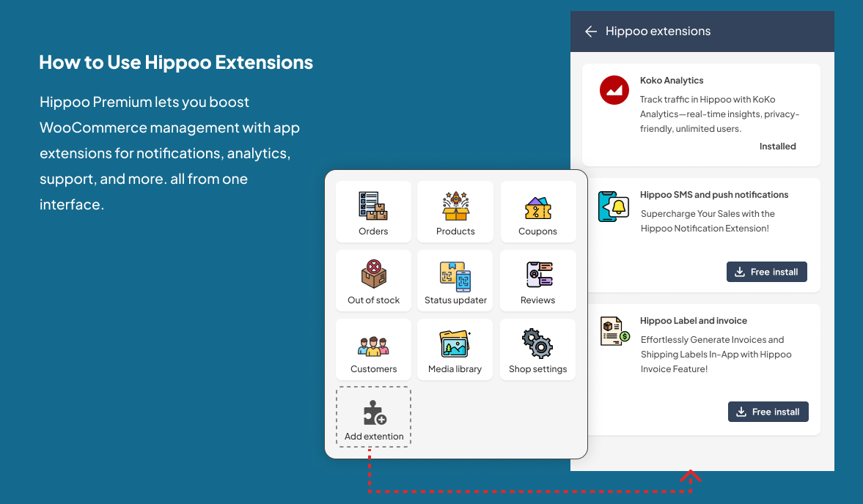
Task: Open the Coupons ticket icon
Action: 537,208
